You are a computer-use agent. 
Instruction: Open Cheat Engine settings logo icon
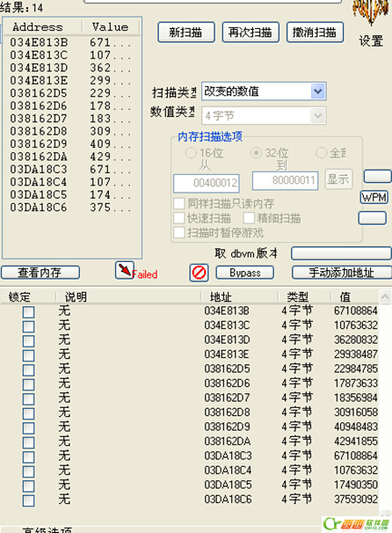point(370,11)
